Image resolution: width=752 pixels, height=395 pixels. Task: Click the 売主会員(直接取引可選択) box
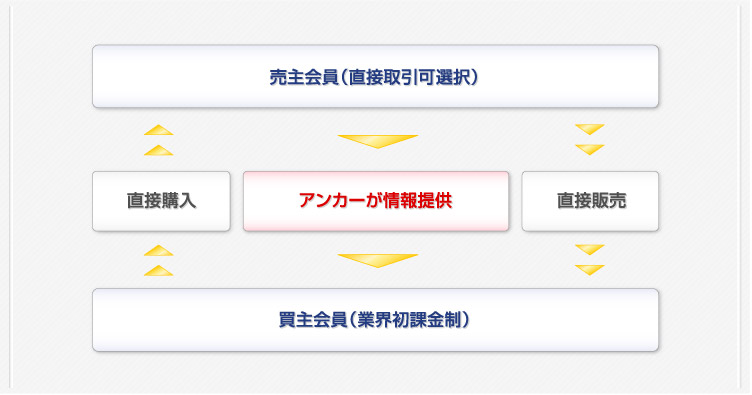coord(375,76)
